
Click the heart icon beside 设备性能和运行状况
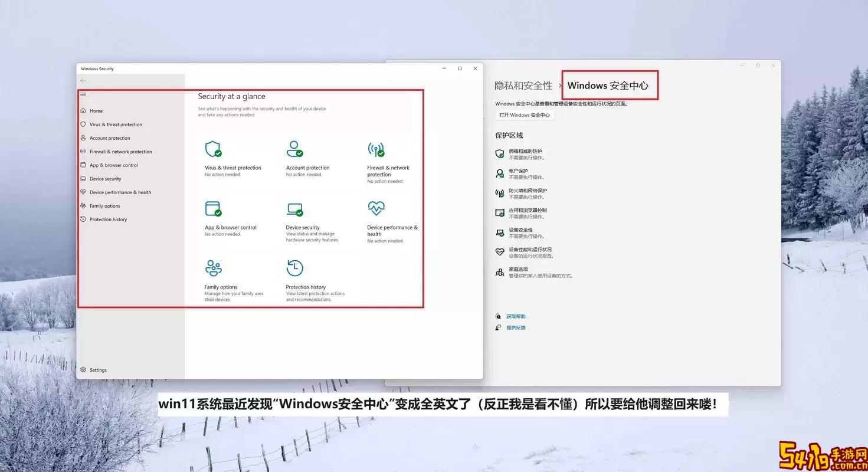(500, 252)
